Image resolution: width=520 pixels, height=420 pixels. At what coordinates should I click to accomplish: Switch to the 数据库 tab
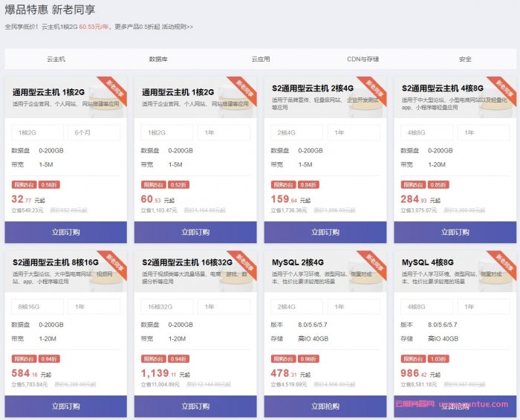[x=158, y=59]
